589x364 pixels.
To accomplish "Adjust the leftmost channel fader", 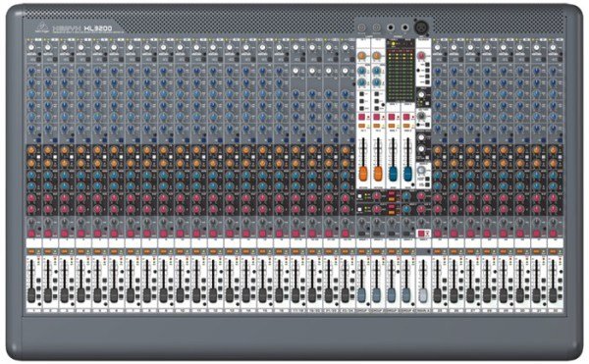I will 31,295.
